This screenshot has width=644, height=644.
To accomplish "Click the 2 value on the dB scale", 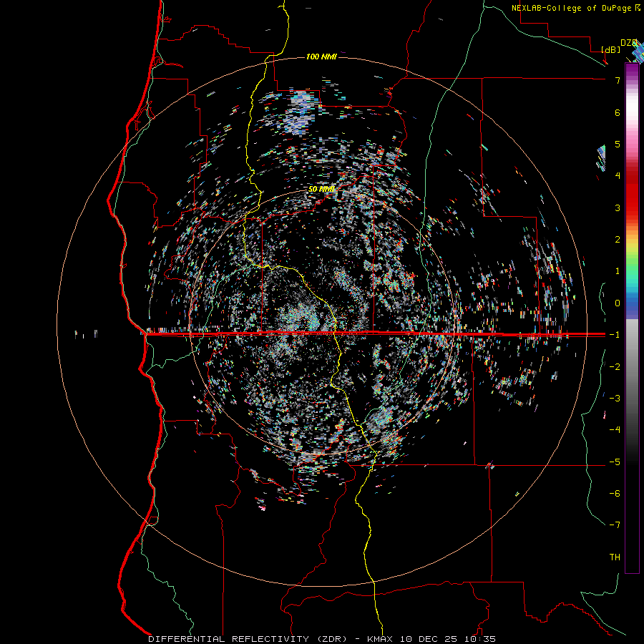I will pos(618,240).
